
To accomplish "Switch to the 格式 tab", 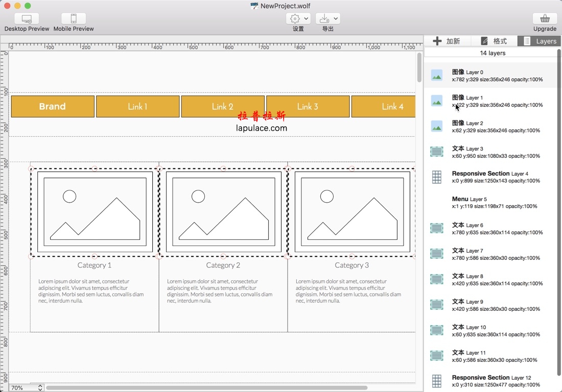I will coord(494,41).
